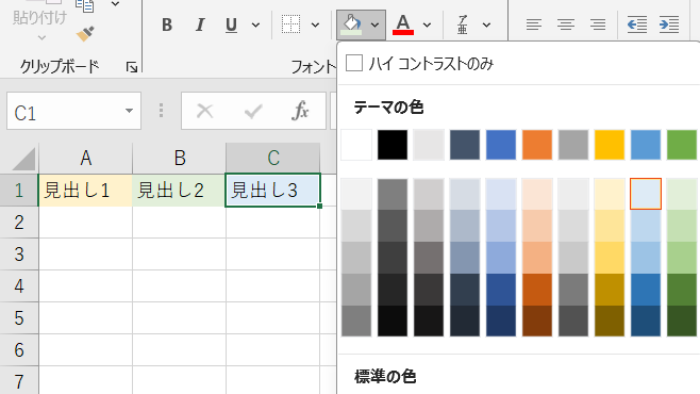This screenshot has height=394, width=700.
Task: Open the クリップボード dialog launcher
Action: point(132,67)
